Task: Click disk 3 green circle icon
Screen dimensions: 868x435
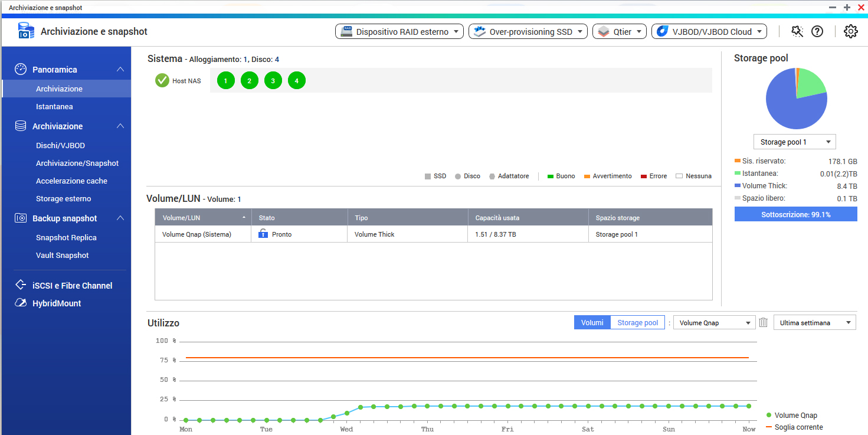Action: point(273,81)
